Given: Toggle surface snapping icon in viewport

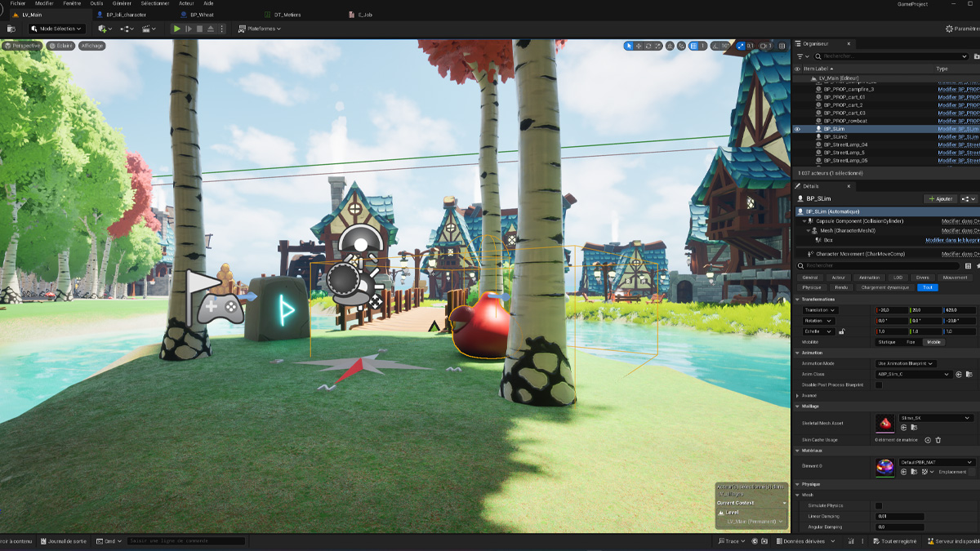Looking at the screenshot, I should (681, 46).
